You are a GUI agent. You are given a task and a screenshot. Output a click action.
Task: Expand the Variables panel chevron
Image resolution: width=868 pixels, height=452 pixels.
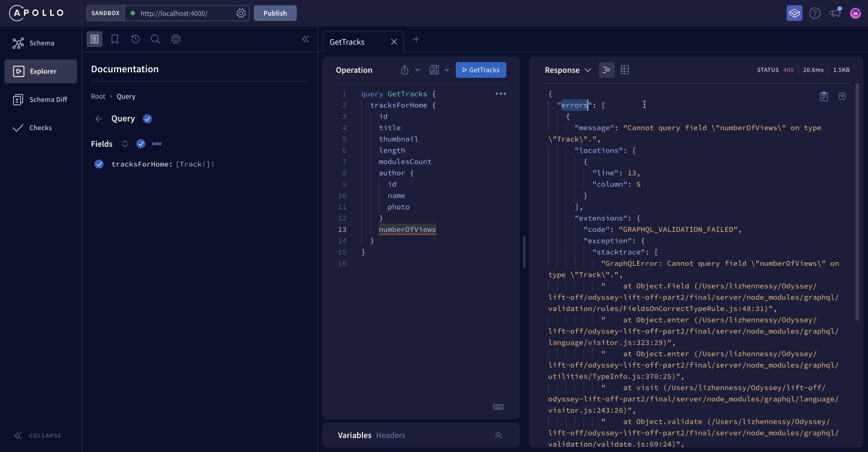tap(498, 435)
